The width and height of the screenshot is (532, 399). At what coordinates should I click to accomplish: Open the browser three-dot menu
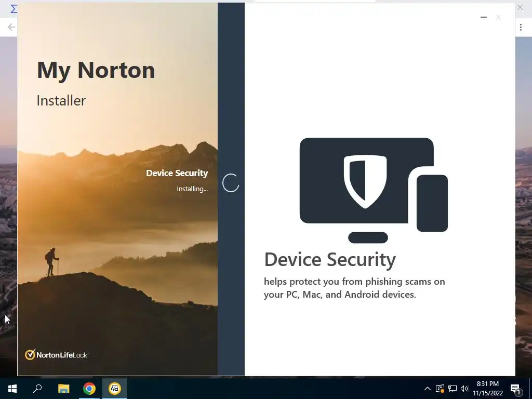pyautogui.click(x=521, y=27)
